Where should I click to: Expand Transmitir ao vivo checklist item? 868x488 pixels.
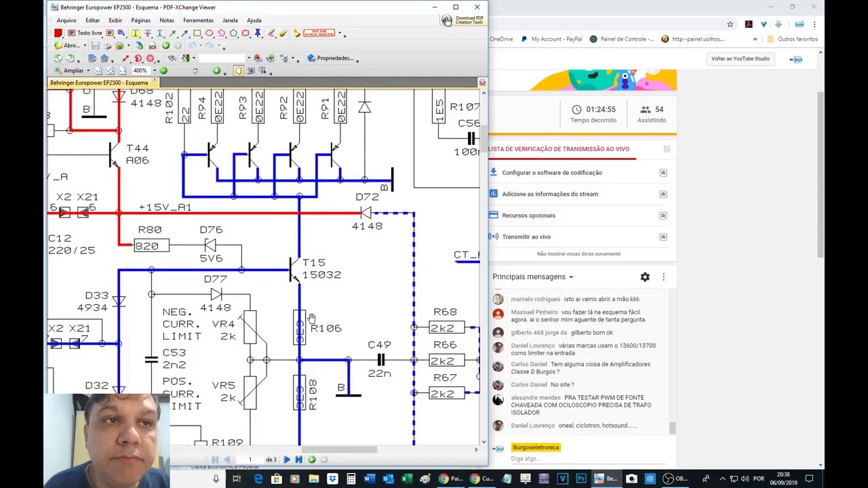pos(663,237)
